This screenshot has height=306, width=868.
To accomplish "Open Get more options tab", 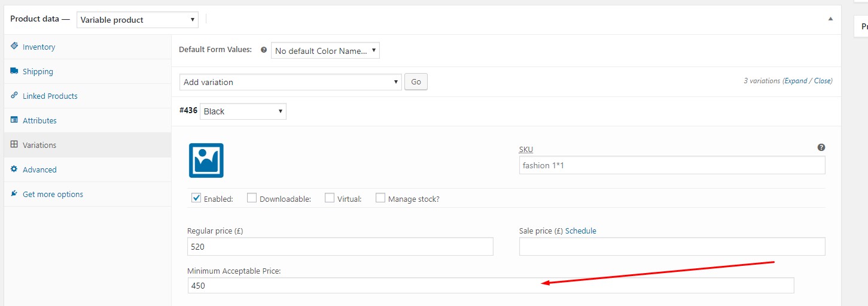I will (x=87, y=194).
